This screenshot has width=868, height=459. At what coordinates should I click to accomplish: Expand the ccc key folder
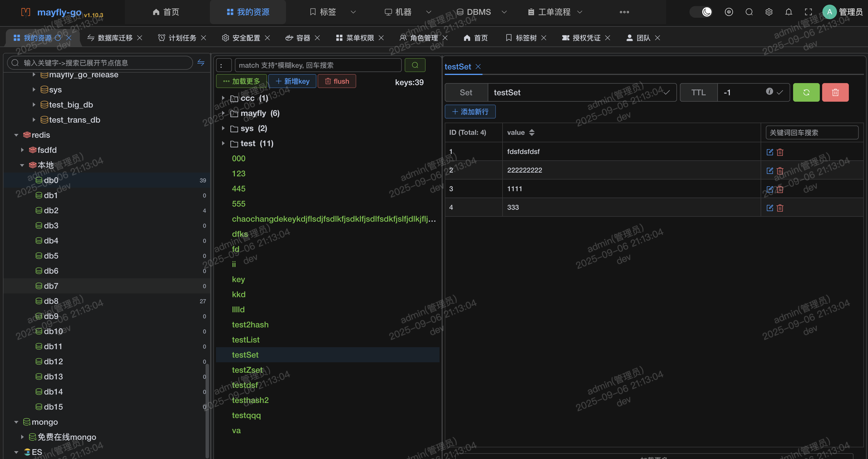click(223, 98)
